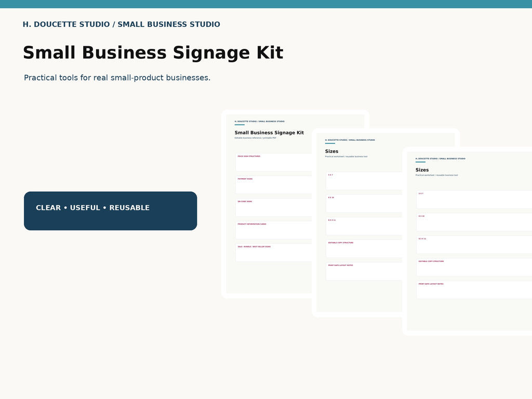The height and width of the screenshot is (399, 532).
Task: Click 'Sizes' heading on the front-most page
Action: pos(422,170)
